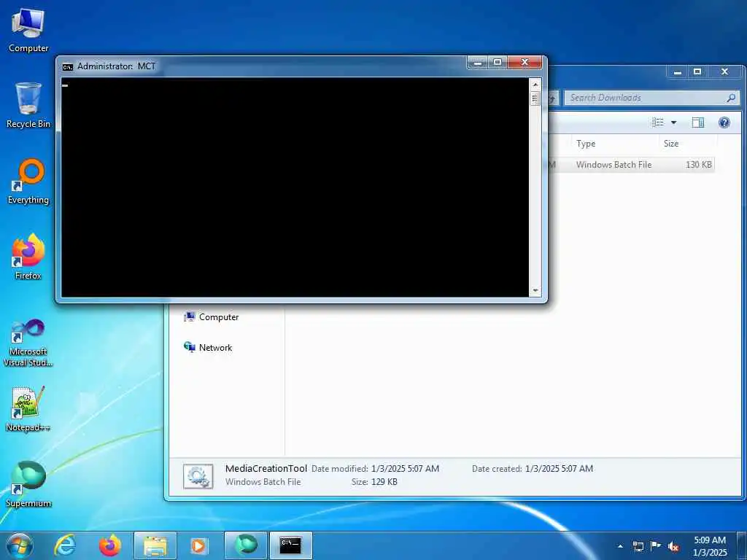Open the view options dropdown arrow in Explorer
747x560 pixels.
coord(673,122)
